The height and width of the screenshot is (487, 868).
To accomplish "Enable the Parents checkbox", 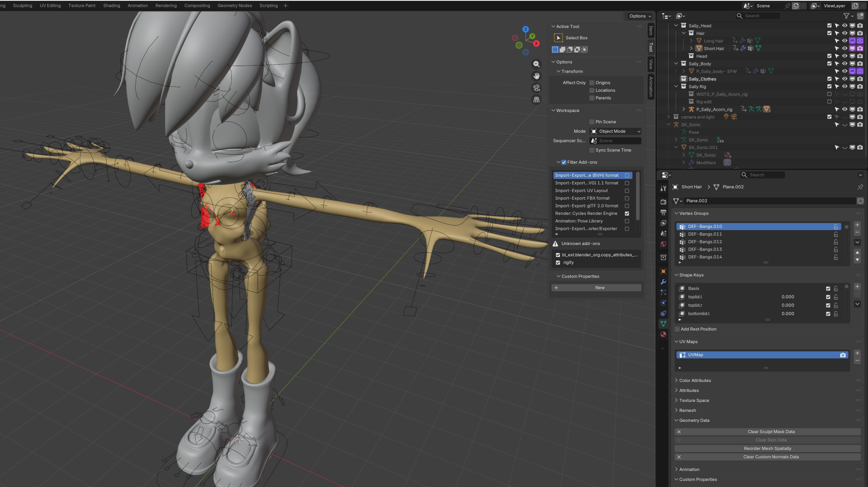I will (592, 98).
